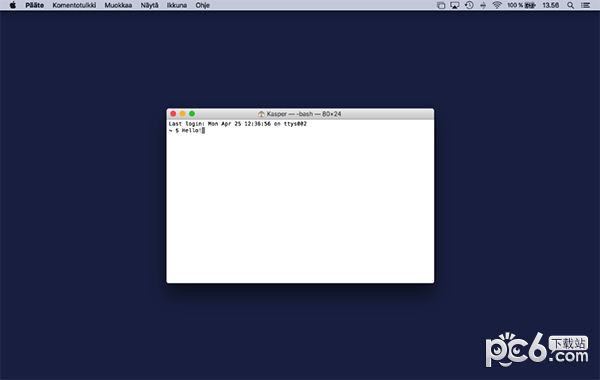
Task: Click the menu bar icon next to Wi-Fi
Action: (x=483, y=5)
